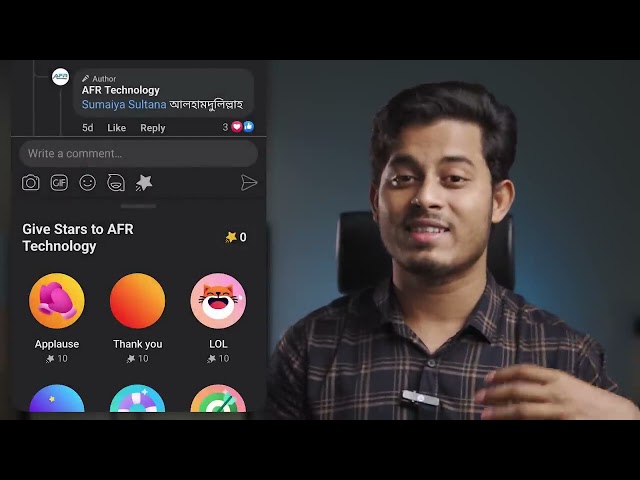Tap the camera icon below the comment box
640x480 pixels.
(31, 182)
